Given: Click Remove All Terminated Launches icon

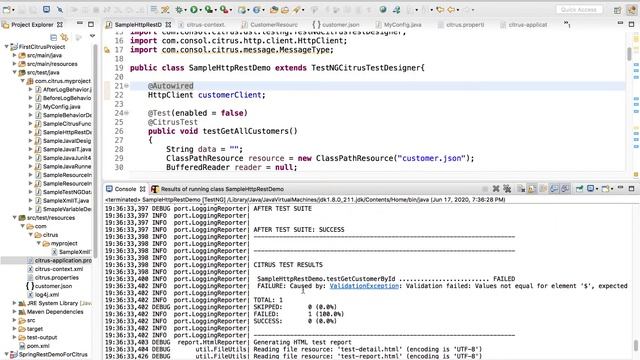Looking at the screenshot, I should pos(507,189).
